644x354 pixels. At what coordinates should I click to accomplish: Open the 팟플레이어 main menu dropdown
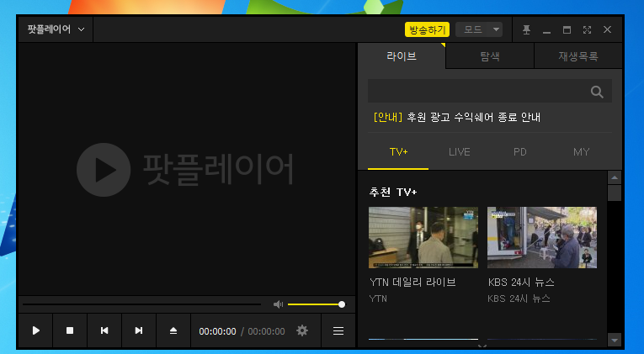point(56,29)
